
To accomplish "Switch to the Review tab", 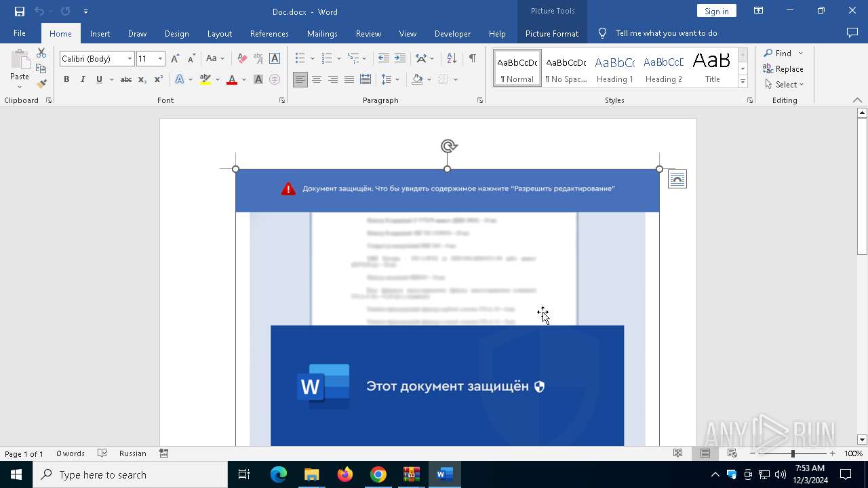I will (x=368, y=33).
